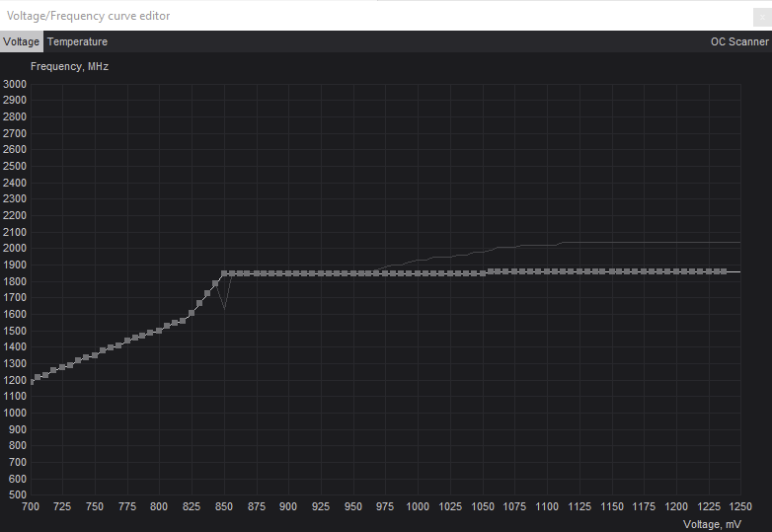Open the Temperature tab
The image size is (772, 532).
pyautogui.click(x=77, y=41)
